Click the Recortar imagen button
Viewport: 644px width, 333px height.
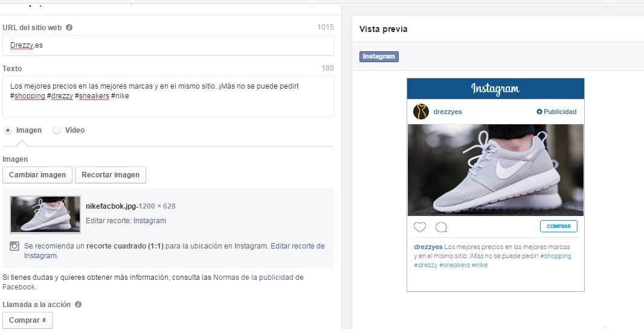[x=110, y=175]
